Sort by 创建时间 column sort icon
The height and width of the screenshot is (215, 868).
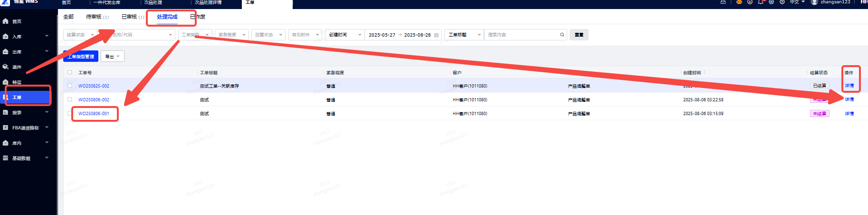[x=705, y=73]
